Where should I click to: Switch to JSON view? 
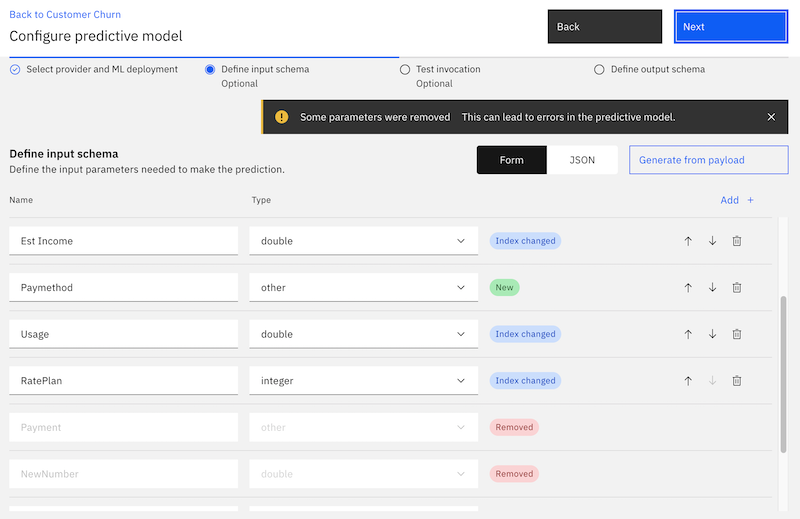[x=582, y=160]
